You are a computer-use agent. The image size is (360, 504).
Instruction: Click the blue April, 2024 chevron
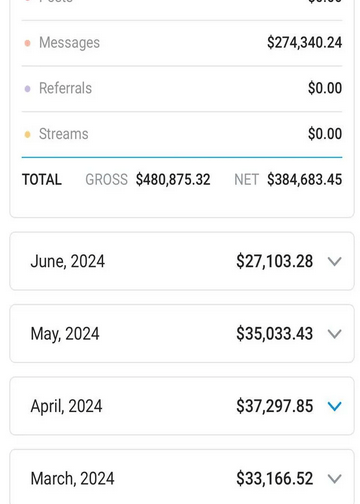point(334,406)
